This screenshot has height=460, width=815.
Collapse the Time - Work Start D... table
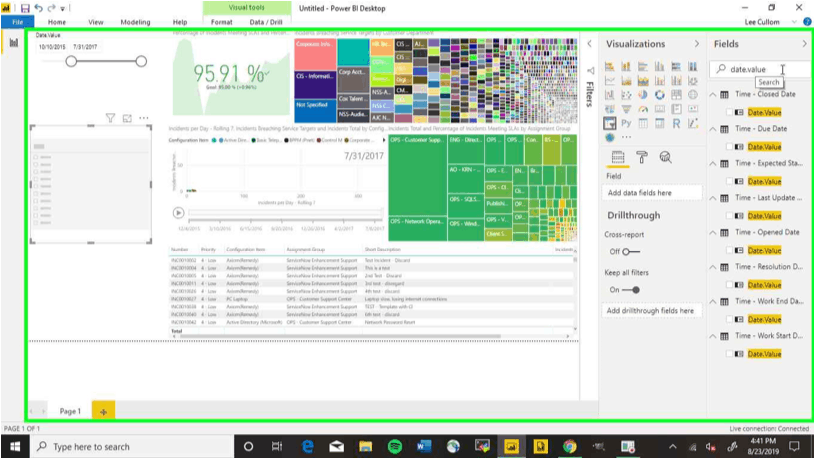pyautogui.click(x=713, y=336)
